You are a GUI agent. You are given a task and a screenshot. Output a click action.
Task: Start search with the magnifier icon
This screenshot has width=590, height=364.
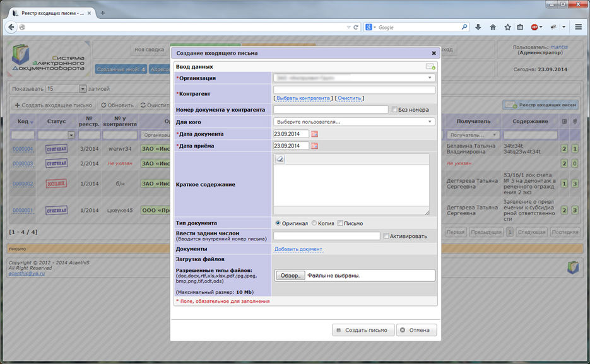tap(464, 27)
